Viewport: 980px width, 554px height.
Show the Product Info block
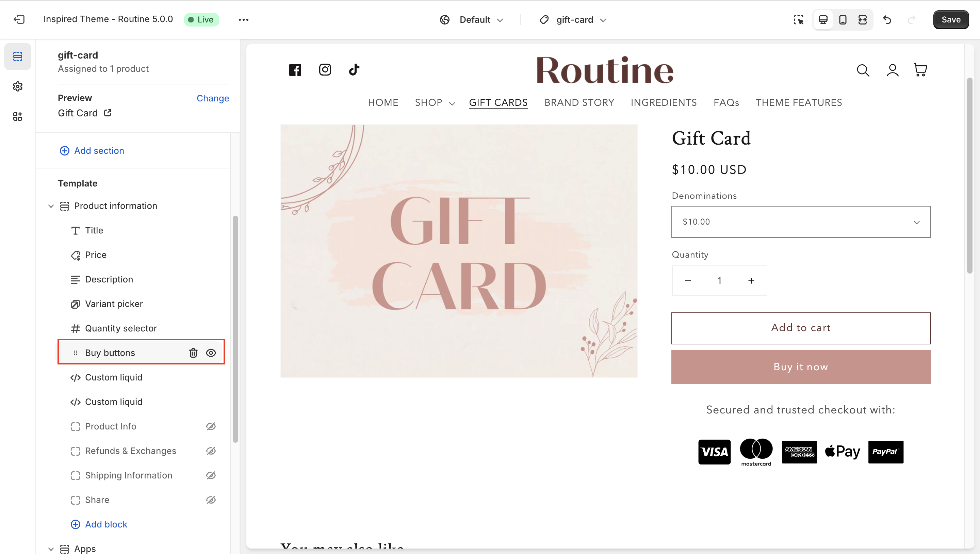pos(211,426)
